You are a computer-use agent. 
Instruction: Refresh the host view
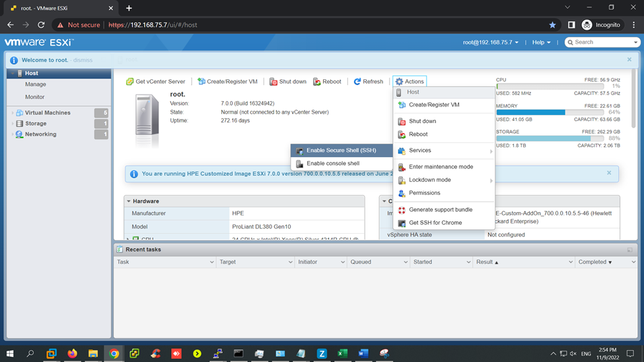pos(368,82)
